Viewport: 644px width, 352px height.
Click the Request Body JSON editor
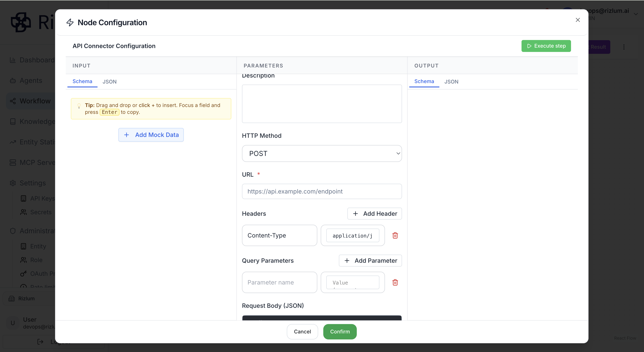322,318
